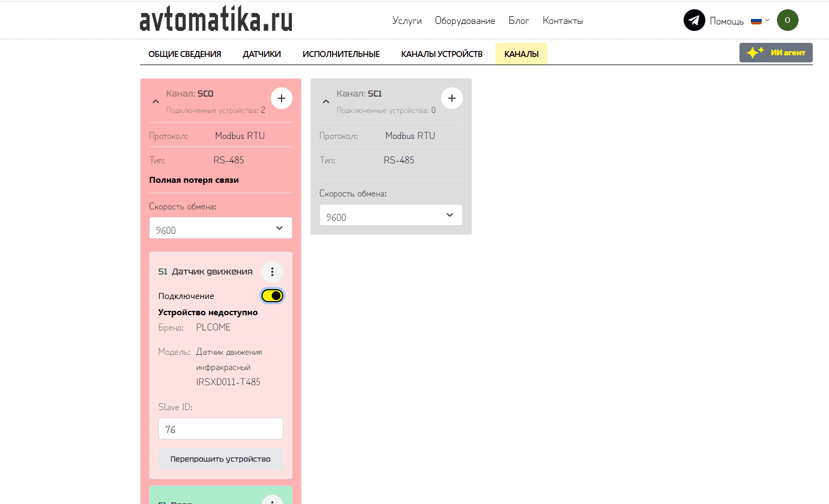Open the Контакты page

[x=563, y=21]
